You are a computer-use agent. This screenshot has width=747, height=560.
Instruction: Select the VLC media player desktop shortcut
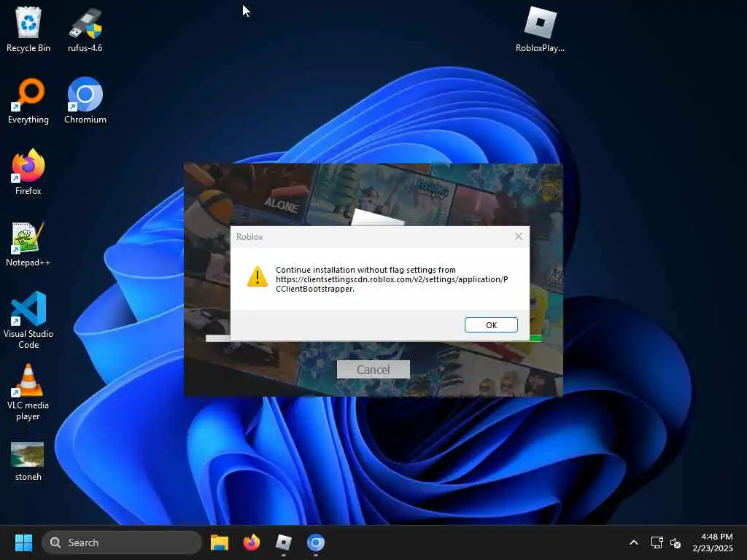click(x=28, y=392)
